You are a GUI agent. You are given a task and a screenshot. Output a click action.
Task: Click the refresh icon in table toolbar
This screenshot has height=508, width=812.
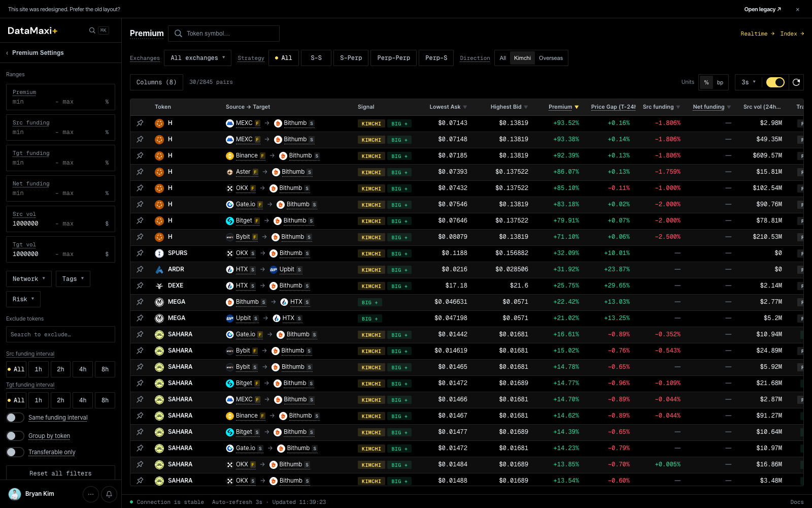pyautogui.click(x=796, y=82)
